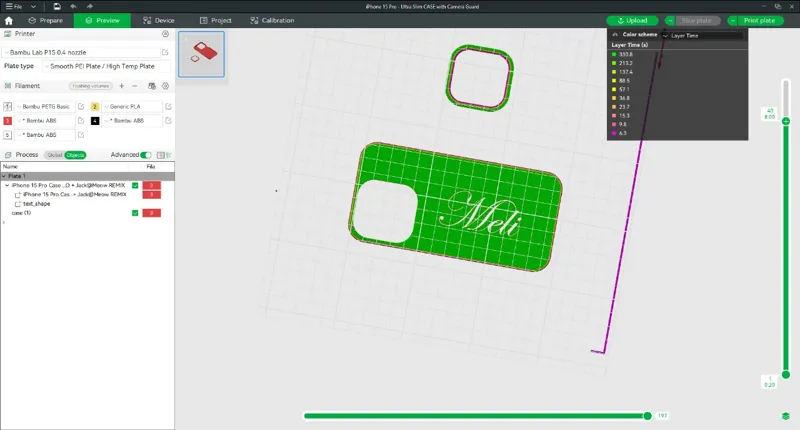This screenshot has height=430, width=800.
Task: Remove the last filament slot
Action: (135, 86)
